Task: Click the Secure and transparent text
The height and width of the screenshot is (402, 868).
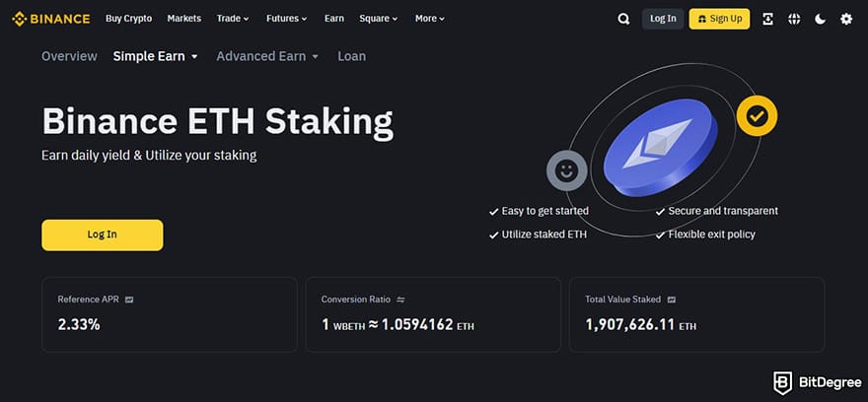Action: tap(723, 211)
